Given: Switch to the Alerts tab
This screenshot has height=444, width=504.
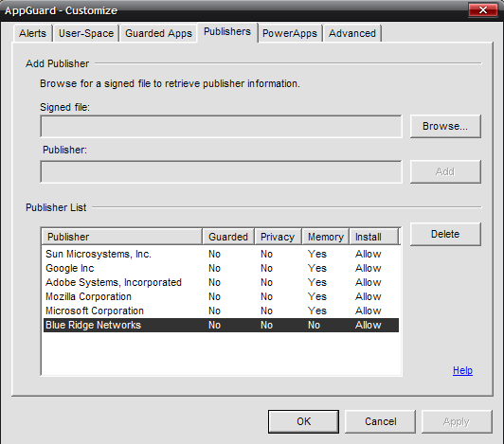Looking at the screenshot, I should [32, 33].
